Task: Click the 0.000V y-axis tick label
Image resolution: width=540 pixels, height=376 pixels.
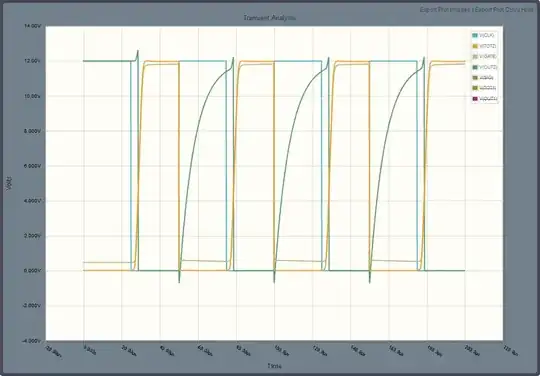Action: click(33, 271)
